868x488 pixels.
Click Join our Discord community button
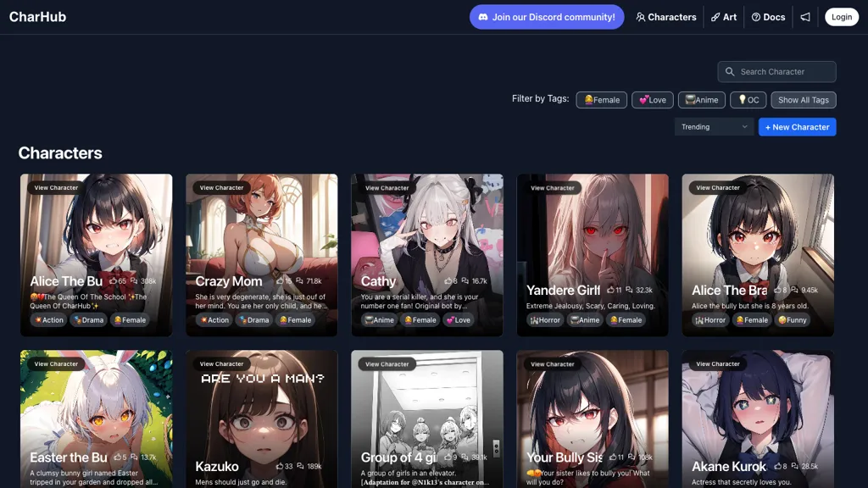pos(547,17)
